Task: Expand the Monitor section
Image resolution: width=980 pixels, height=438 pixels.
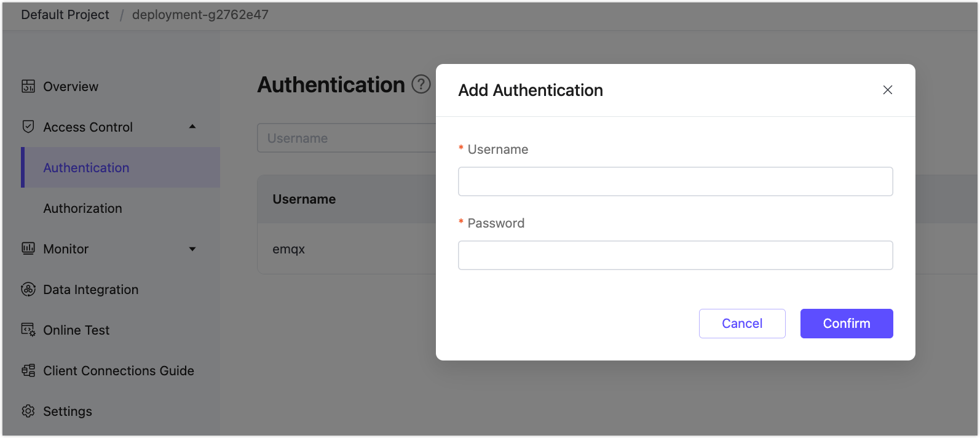Action: pyautogui.click(x=192, y=249)
